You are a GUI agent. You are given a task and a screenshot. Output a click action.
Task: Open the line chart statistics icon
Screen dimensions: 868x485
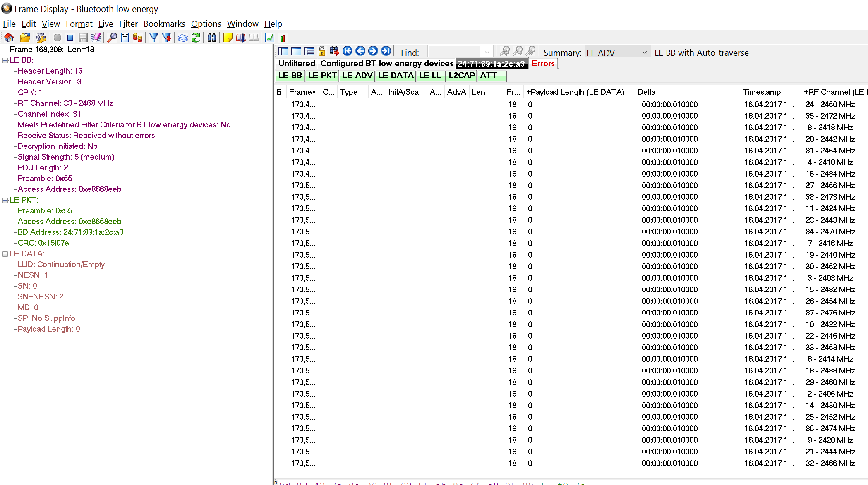click(x=270, y=38)
